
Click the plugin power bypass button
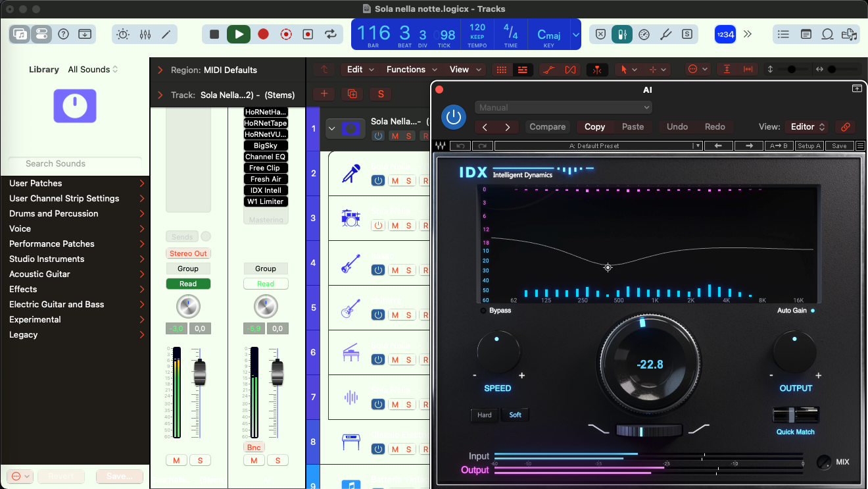pyautogui.click(x=453, y=117)
